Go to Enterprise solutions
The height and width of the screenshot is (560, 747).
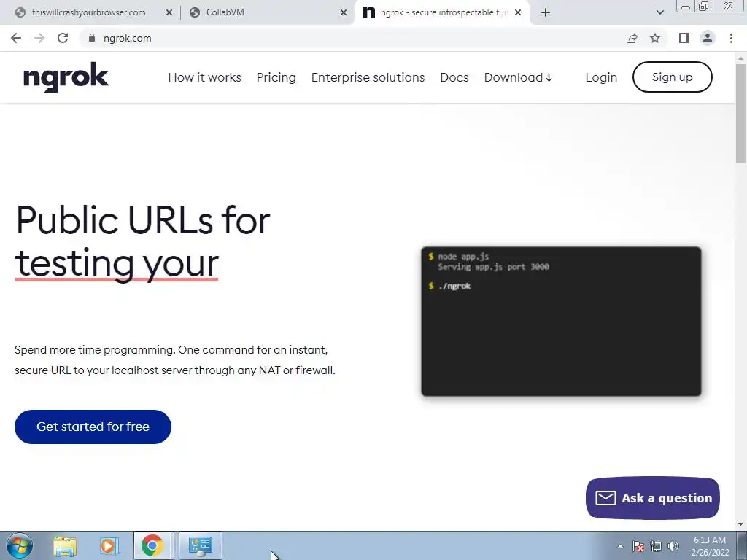[x=368, y=77]
